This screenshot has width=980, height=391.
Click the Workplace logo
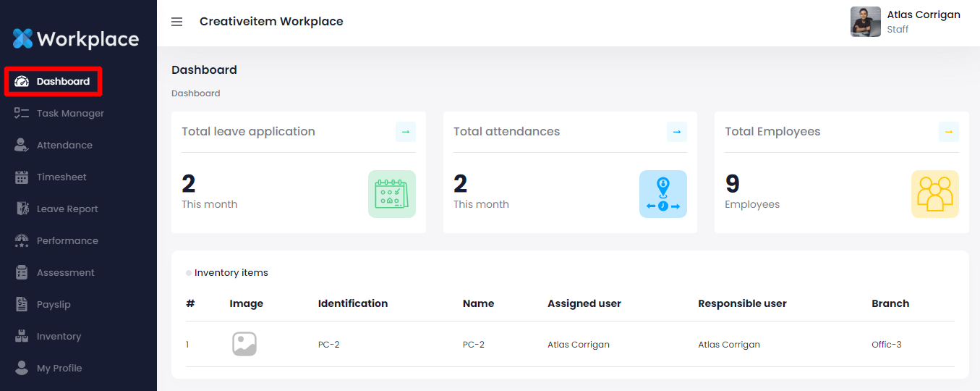[x=76, y=38]
